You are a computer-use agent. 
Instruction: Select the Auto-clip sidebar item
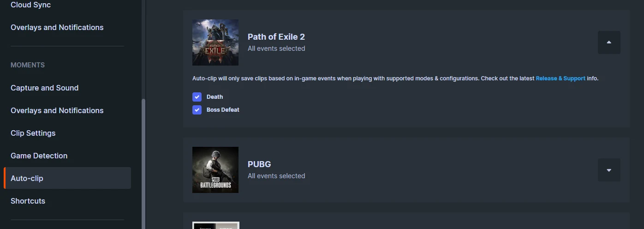click(67, 178)
